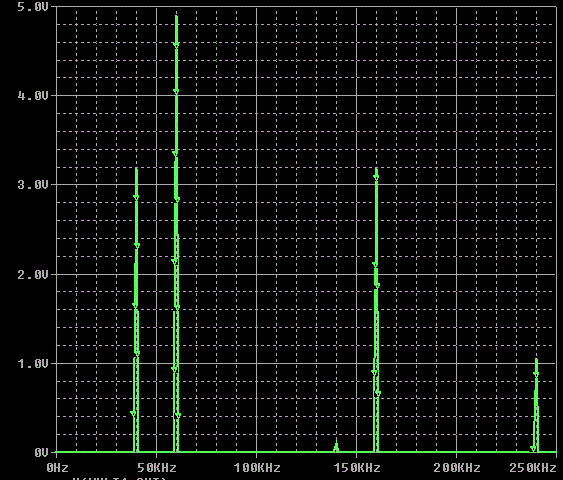The width and height of the screenshot is (563, 480).
Task: Click the tallest spectral peak near 60KHz
Action: click(x=176, y=233)
